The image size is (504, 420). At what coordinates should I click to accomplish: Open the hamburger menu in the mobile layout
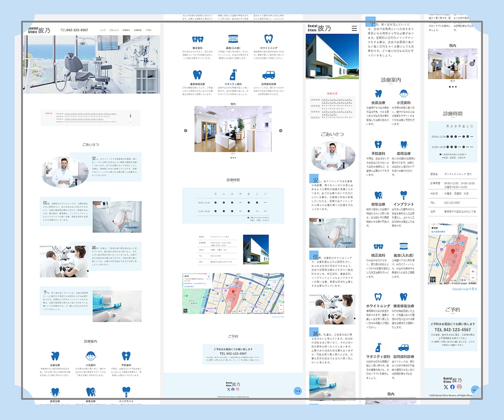click(x=354, y=28)
